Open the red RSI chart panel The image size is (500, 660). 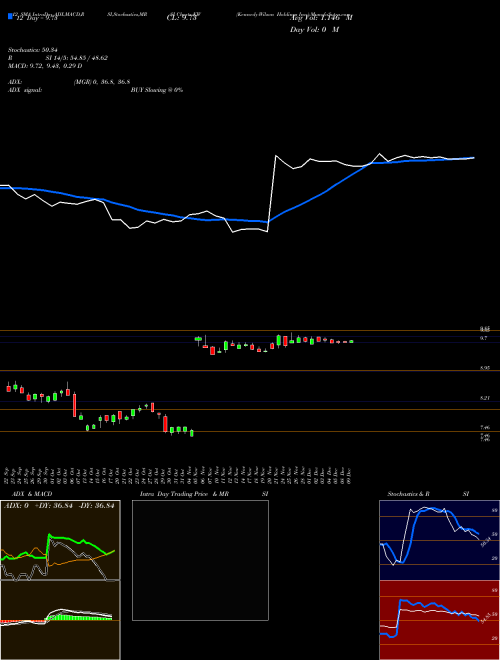click(x=439, y=620)
